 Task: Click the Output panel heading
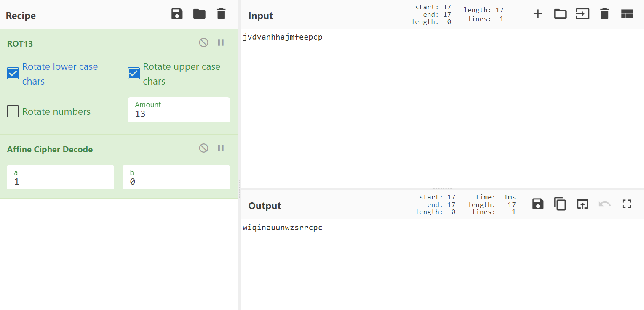[x=265, y=206]
